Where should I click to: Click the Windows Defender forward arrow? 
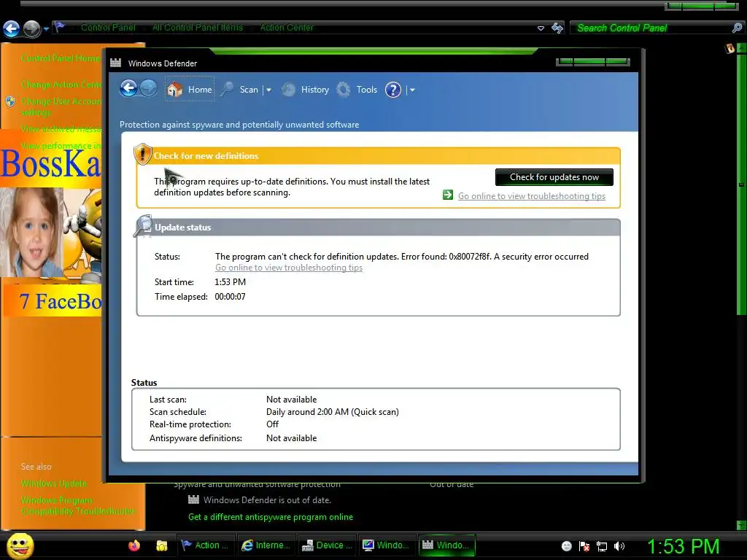click(149, 88)
